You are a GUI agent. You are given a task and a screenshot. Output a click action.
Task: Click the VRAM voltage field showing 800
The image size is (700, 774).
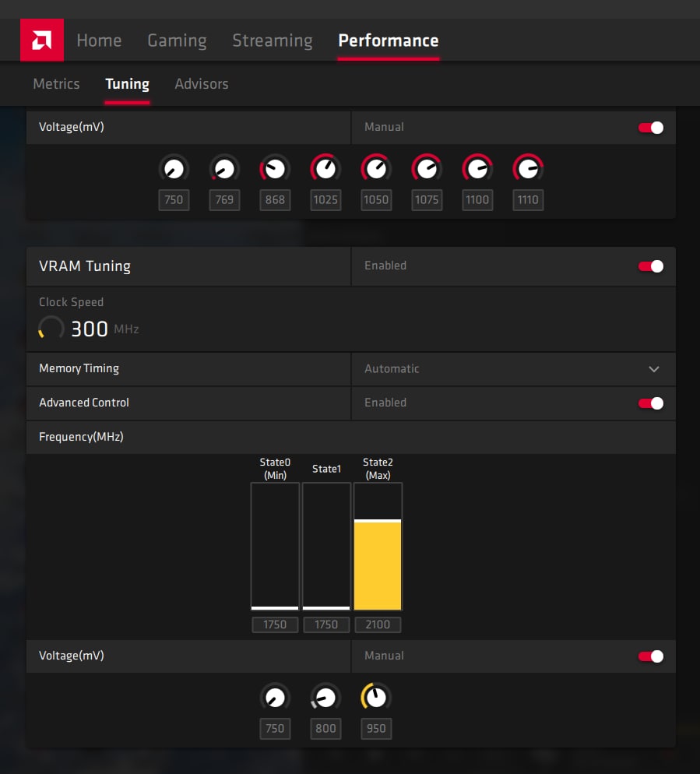pos(325,729)
